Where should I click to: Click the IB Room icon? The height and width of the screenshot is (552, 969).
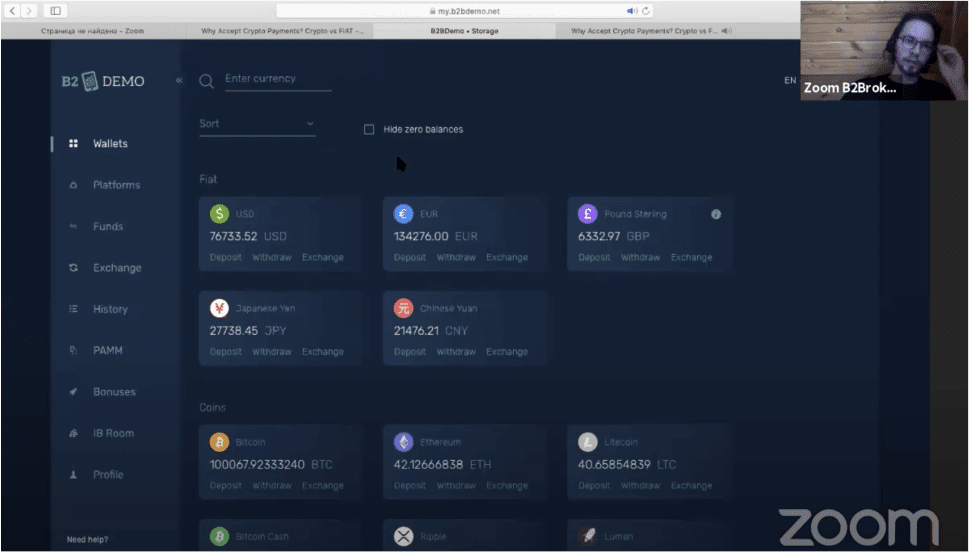point(74,433)
